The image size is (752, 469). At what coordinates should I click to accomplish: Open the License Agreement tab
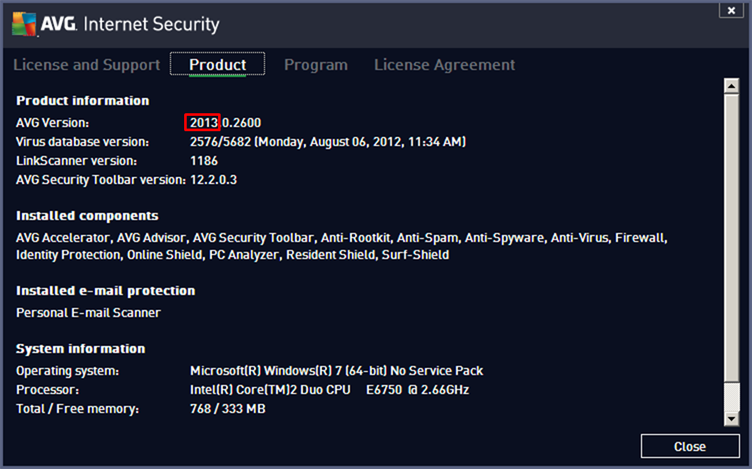click(444, 64)
